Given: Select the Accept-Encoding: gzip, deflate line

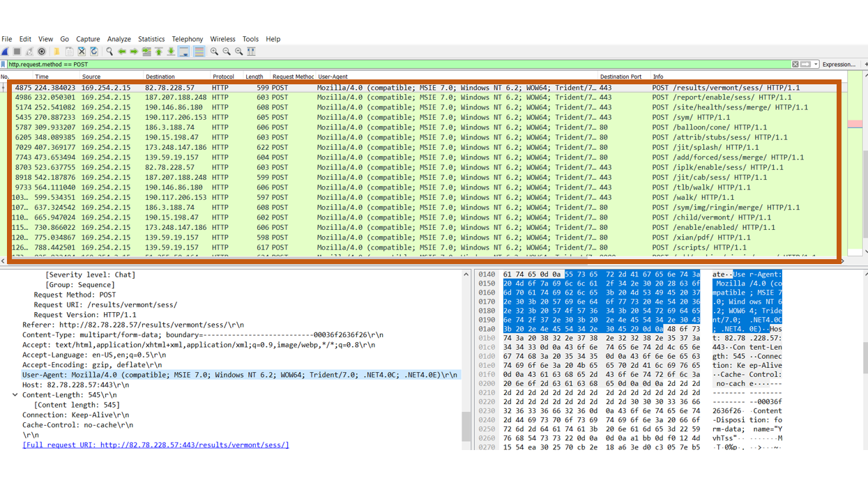Looking at the screenshot, I should click(x=92, y=365).
